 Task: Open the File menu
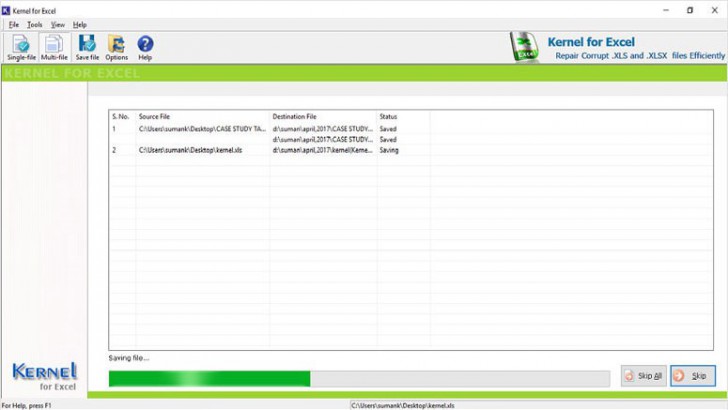14,25
